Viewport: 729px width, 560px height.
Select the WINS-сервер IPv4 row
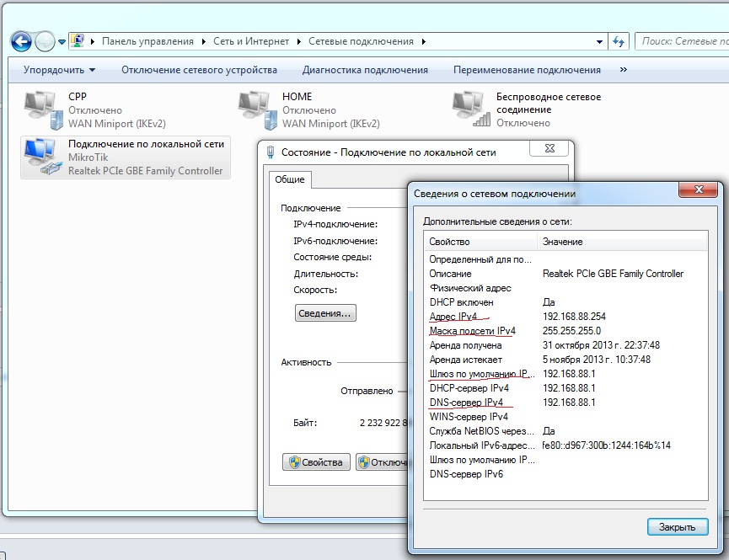(566, 417)
